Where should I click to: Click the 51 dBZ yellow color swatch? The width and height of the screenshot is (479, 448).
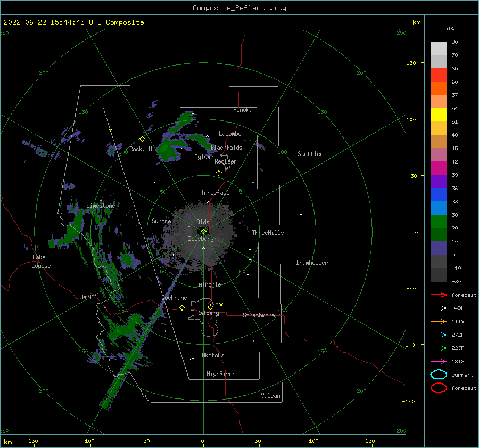(x=439, y=115)
